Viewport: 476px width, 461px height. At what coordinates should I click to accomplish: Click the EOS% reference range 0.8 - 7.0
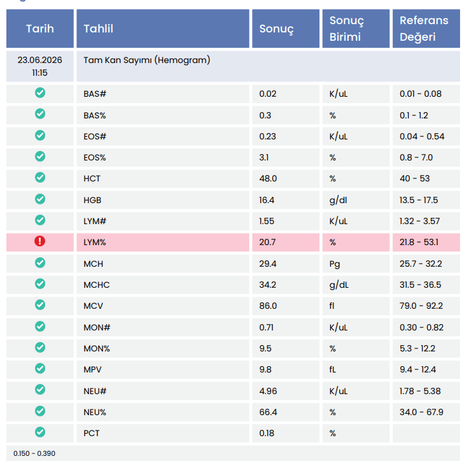[x=416, y=158]
